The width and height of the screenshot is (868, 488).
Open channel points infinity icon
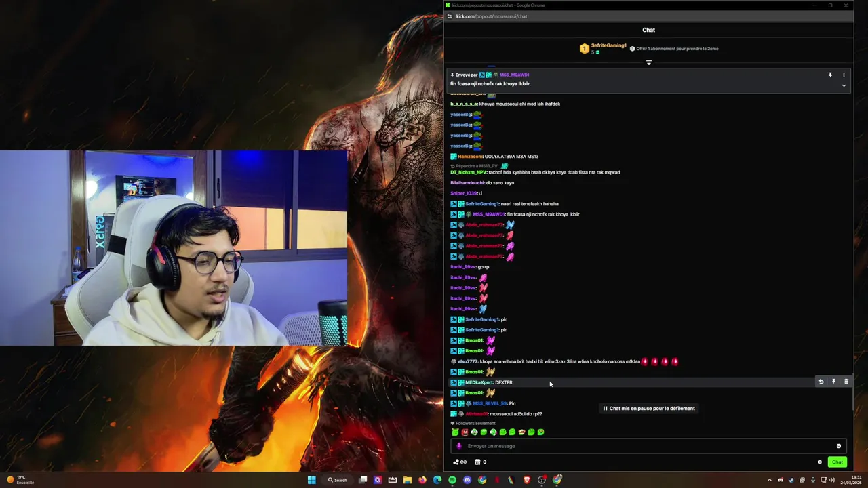pyautogui.click(x=460, y=462)
